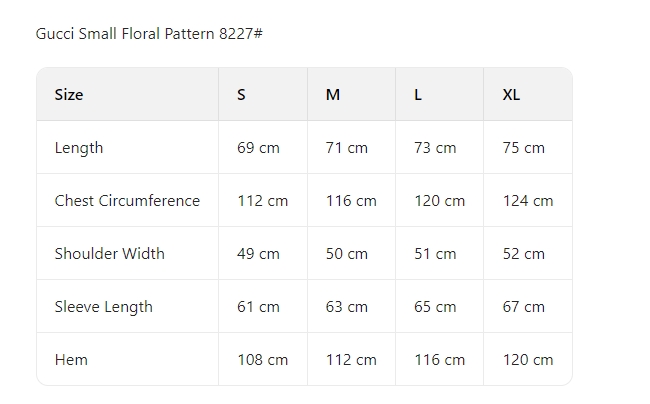This screenshot has width=650, height=404.
Task: Click the 73 cm length cell
Action: tap(435, 148)
